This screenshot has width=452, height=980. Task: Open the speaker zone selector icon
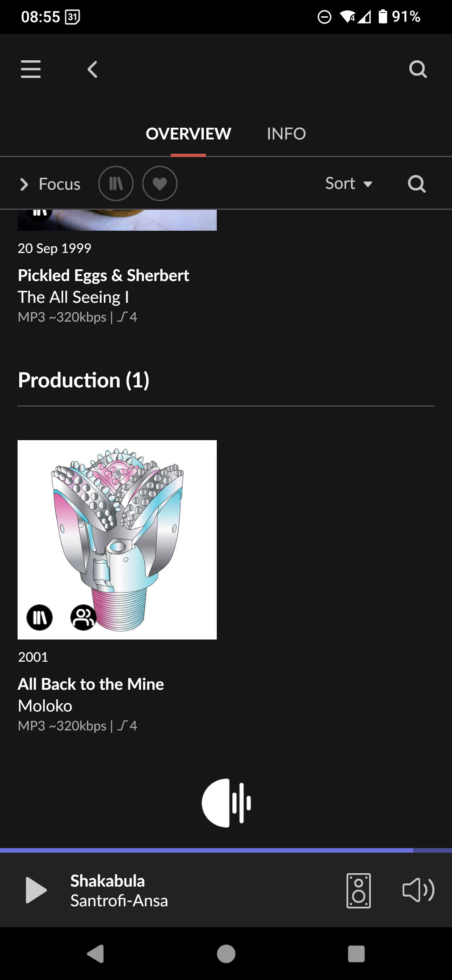click(x=359, y=890)
